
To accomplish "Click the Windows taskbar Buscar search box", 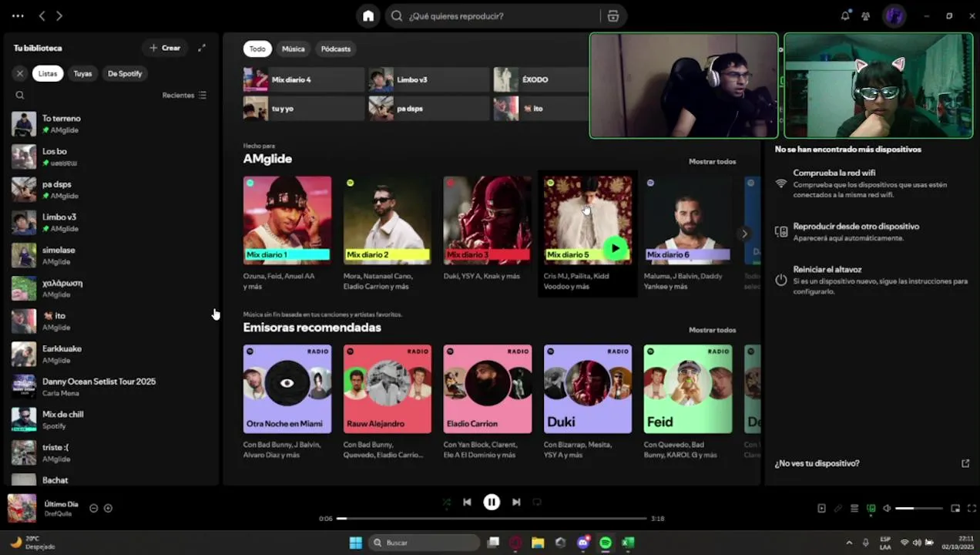I will (425, 543).
